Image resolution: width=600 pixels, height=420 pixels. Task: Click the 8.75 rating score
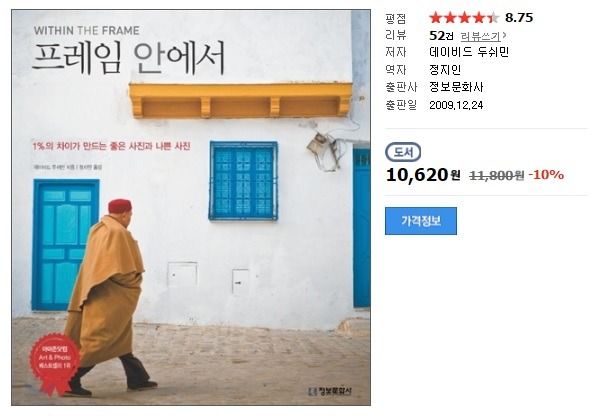[519, 18]
